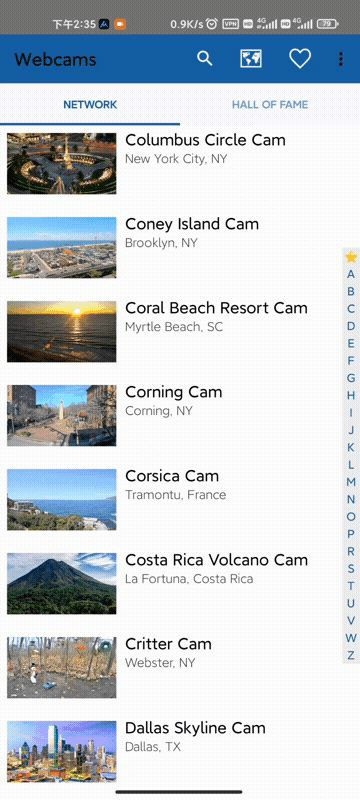The height and width of the screenshot is (800, 360).
Task: Tap letter Z in the alphabet index
Action: [x=351, y=656]
